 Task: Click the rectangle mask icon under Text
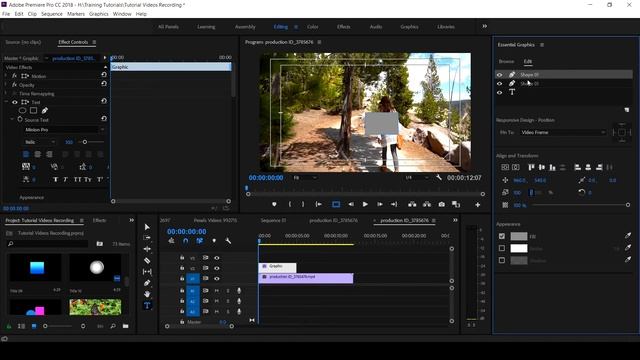pyautogui.click(x=33, y=111)
